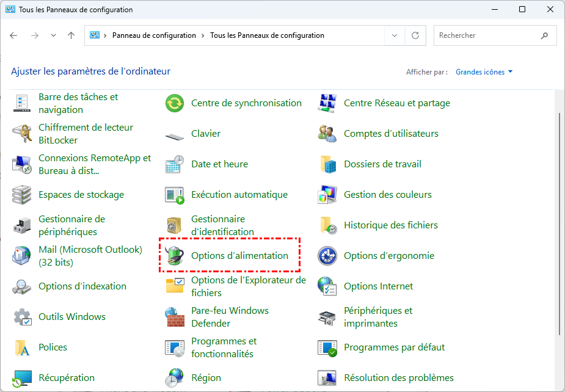The width and height of the screenshot is (565, 392).
Task: Click the Gestion des couleurs icon
Action: click(x=327, y=195)
